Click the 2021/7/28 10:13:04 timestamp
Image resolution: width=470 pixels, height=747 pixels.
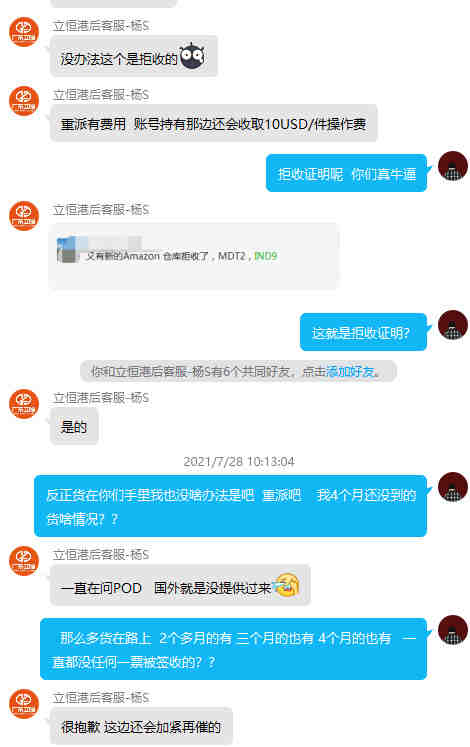pyautogui.click(x=239, y=462)
